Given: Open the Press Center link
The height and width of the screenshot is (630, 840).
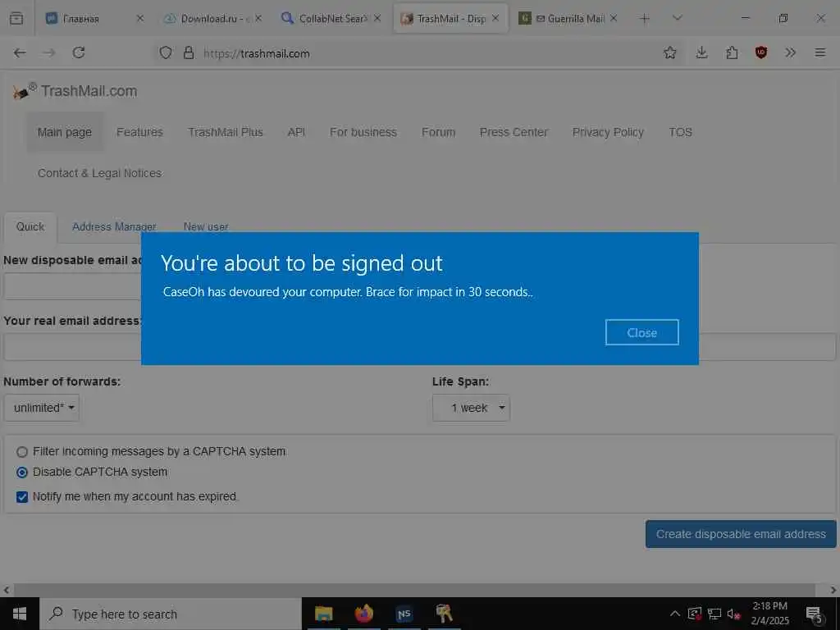Looking at the screenshot, I should pos(514,132).
